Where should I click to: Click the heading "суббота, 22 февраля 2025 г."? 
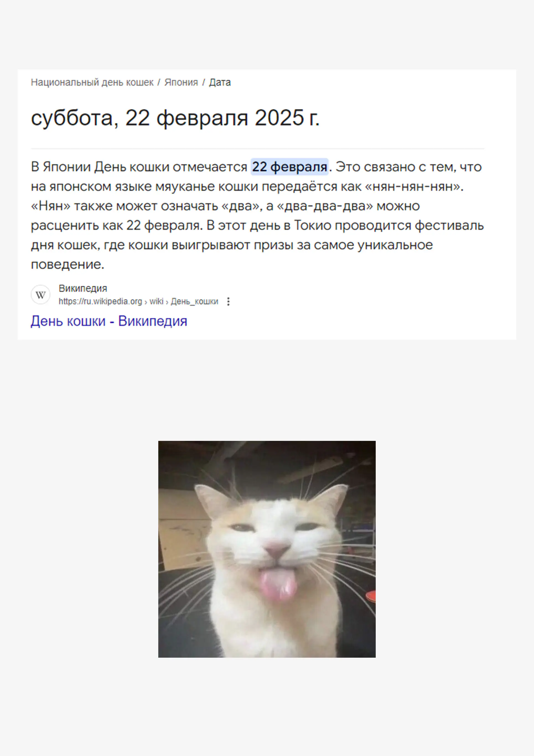(175, 118)
